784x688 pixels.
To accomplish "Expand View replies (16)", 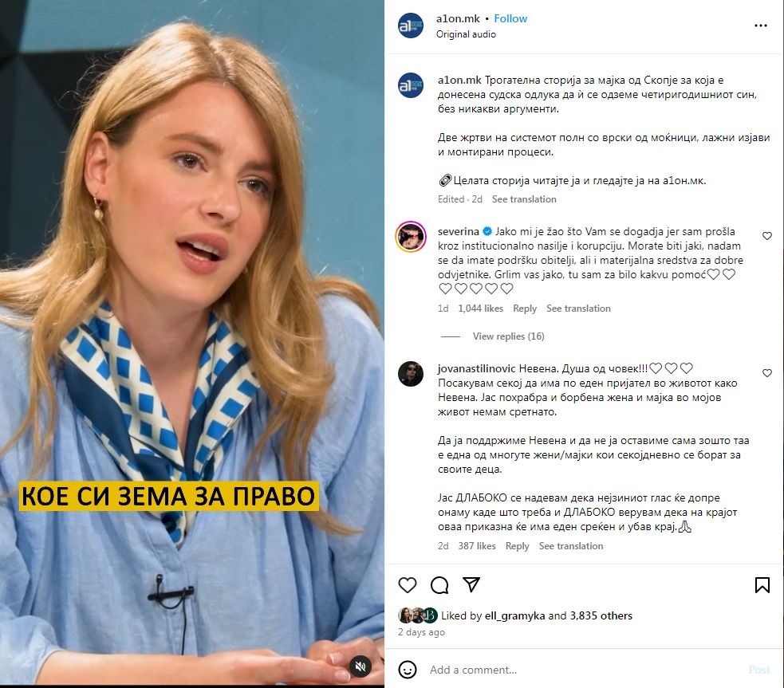I will 509,336.
